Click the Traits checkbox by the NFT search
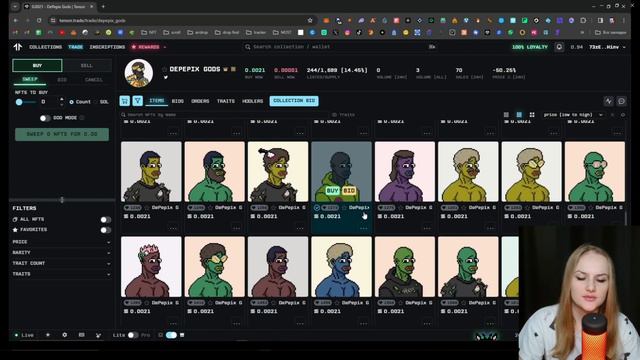The image size is (640, 360). (x=334, y=115)
